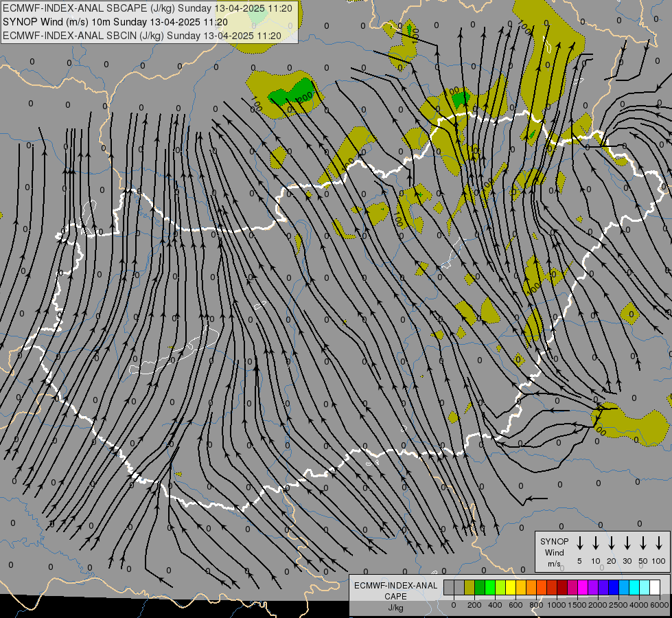Click the ECMWF-INDEX-ANAL CAPE legend label
This screenshot has width=672, height=618.
point(395,591)
